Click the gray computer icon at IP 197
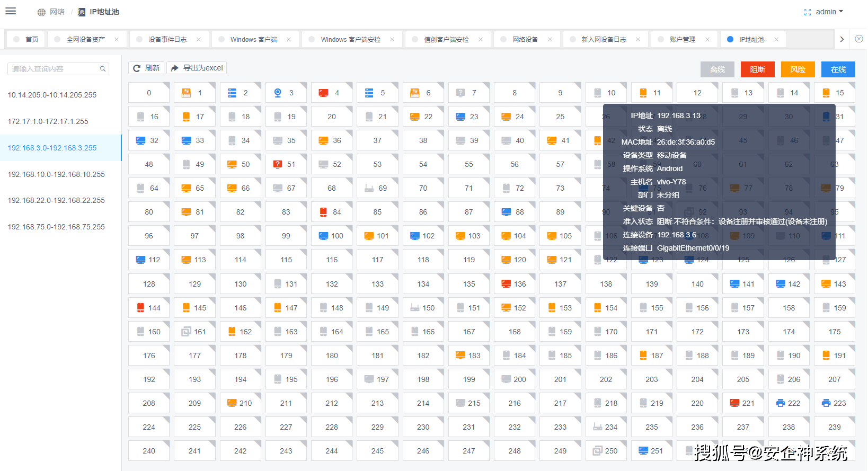 point(369,379)
